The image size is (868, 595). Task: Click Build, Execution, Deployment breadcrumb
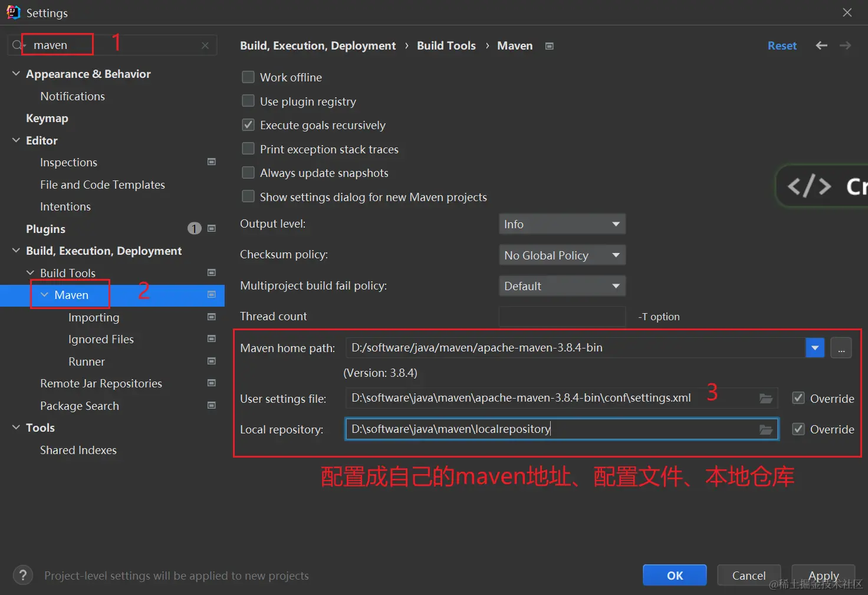point(318,45)
